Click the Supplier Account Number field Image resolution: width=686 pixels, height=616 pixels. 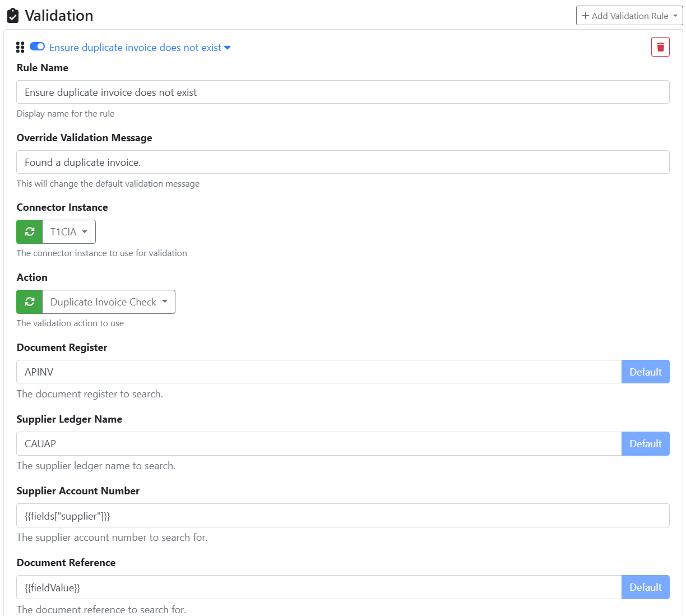tap(342, 516)
